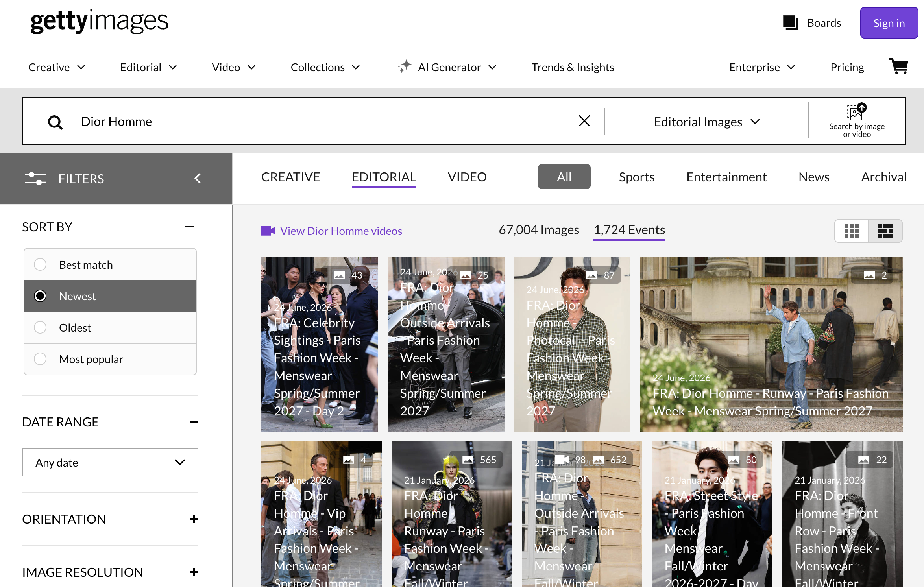This screenshot has width=924, height=587.
Task: Open the Any date dropdown
Action: click(110, 462)
